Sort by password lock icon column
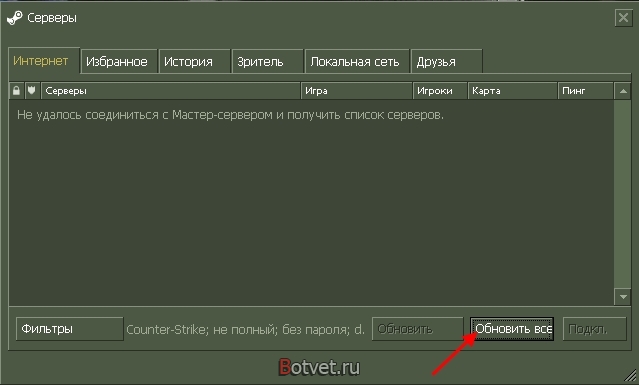The image size is (639, 385). click(x=16, y=91)
